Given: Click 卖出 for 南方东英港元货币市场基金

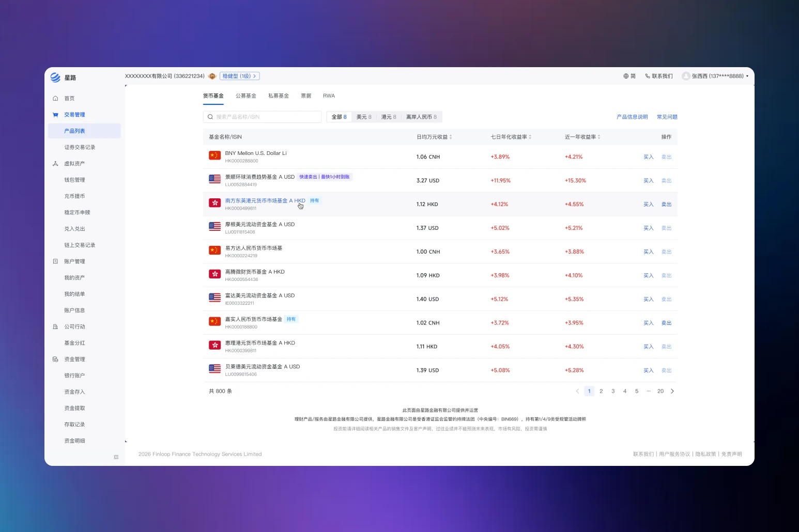Looking at the screenshot, I should click(667, 205).
